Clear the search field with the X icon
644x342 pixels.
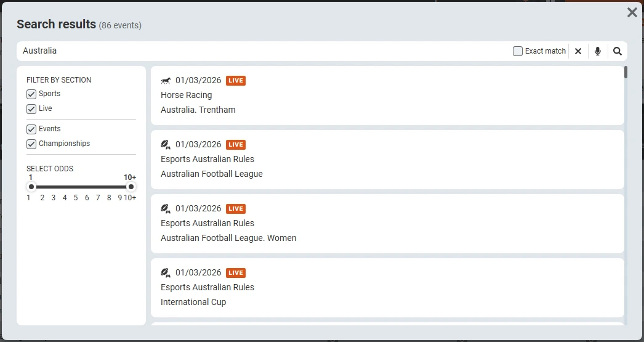pyautogui.click(x=578, y=51)
